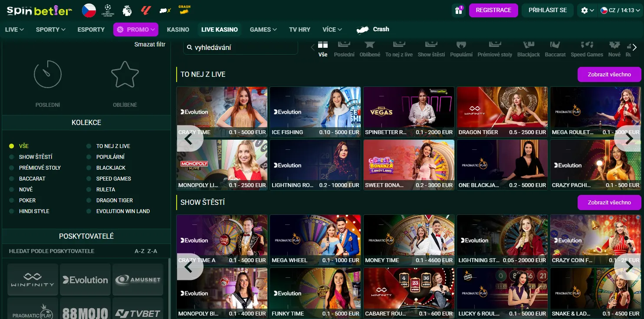The width and height of the screenshot is (644, 319).
Task: Select the POKER collection filter
Action: tap(23, 201)
